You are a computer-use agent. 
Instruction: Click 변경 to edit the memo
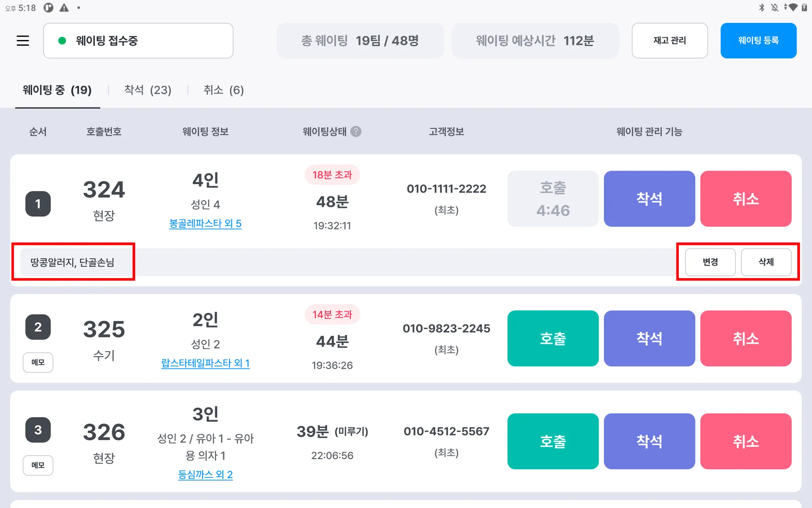pyautogui.click(x=710, y=262)
